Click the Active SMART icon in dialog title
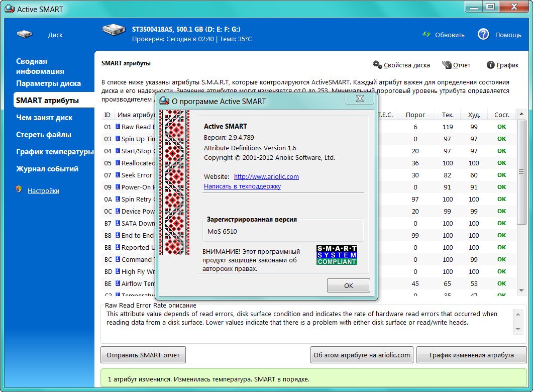 [164, 101]
